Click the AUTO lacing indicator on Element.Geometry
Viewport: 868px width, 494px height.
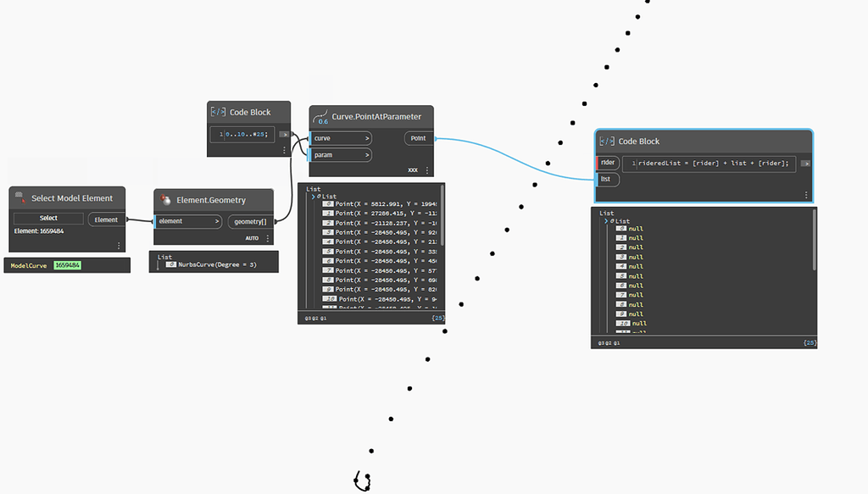click(253, 238)
